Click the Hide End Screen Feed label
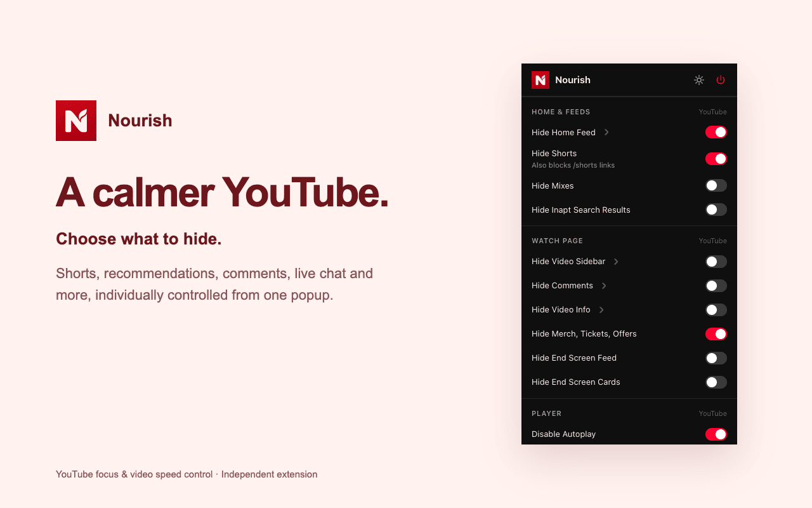 coord(574,358)
